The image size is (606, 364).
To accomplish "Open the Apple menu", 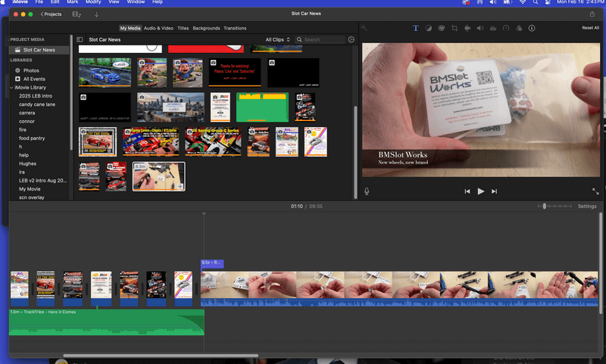I will [x=3, y=2].
